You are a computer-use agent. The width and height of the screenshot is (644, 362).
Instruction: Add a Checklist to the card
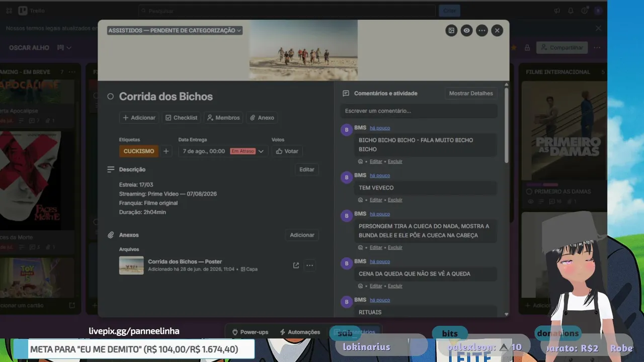(182, 118)
